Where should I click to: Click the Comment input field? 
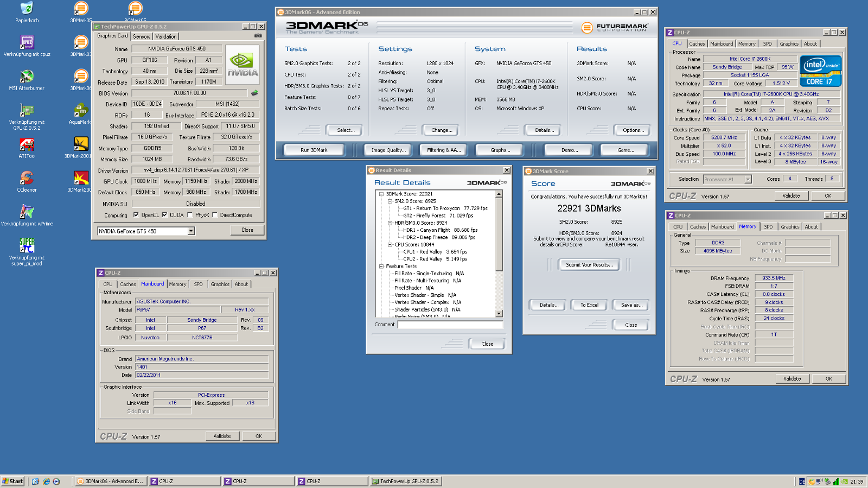pyautogui.click(x=450, y=325)
